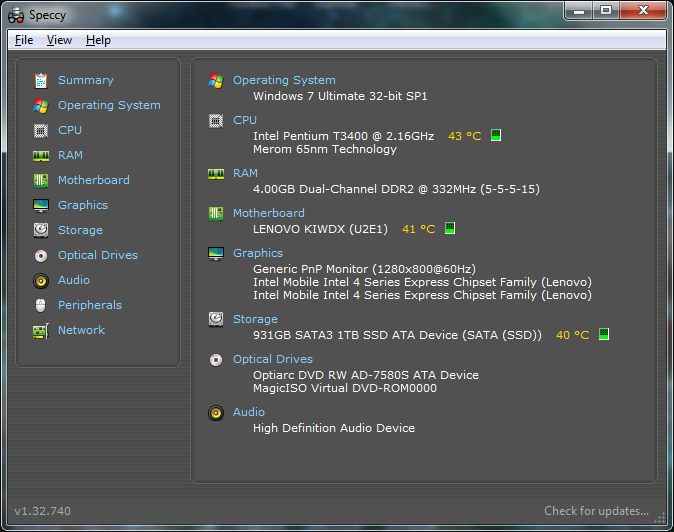Click Operating System heading in main panel
This screenshot has width=674, height=532.
[x=284, y=80]
